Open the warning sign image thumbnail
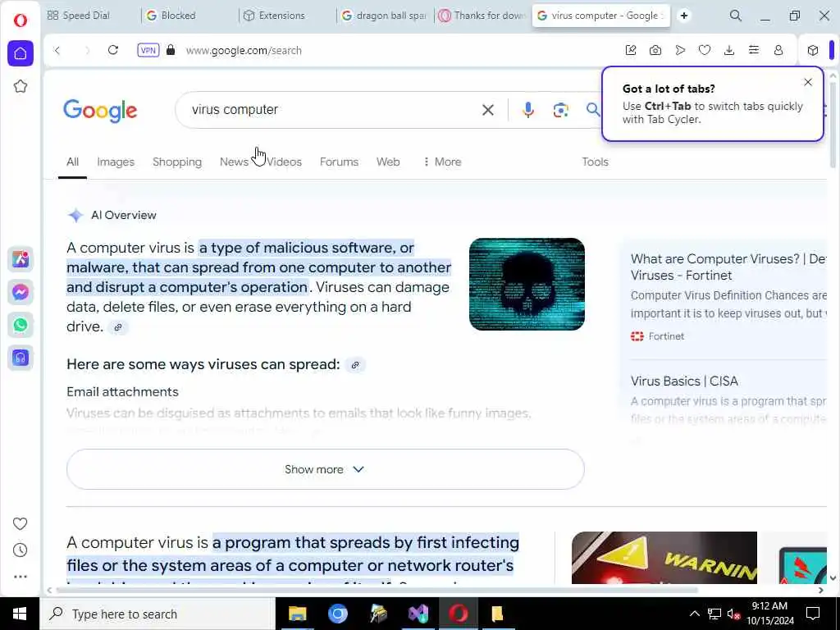The image size is (840, 630). 664,558
